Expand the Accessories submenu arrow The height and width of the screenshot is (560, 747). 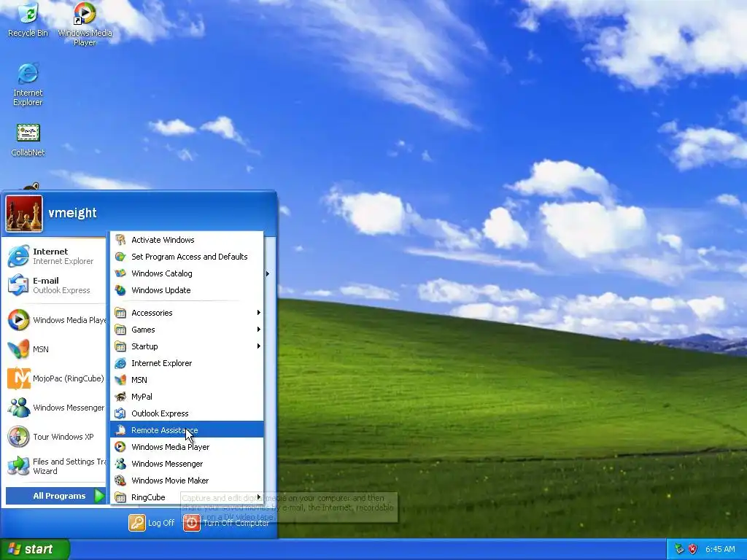pos(259,312)
